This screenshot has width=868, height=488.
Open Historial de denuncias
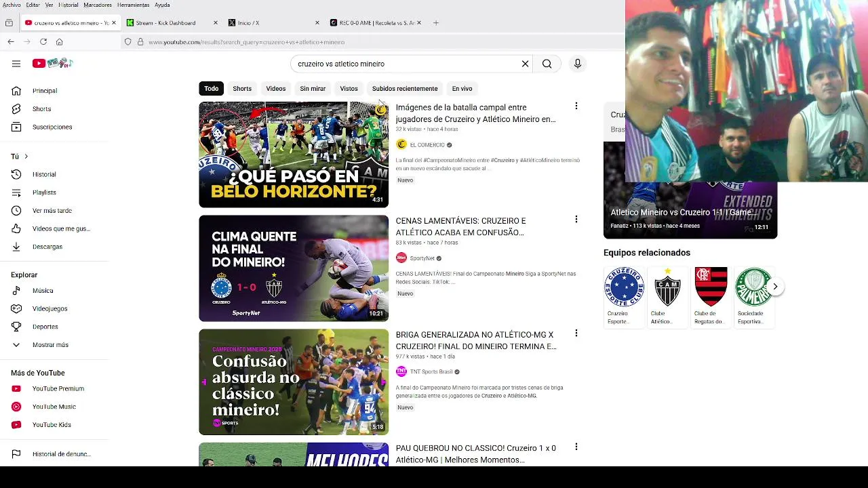point(61,454)
